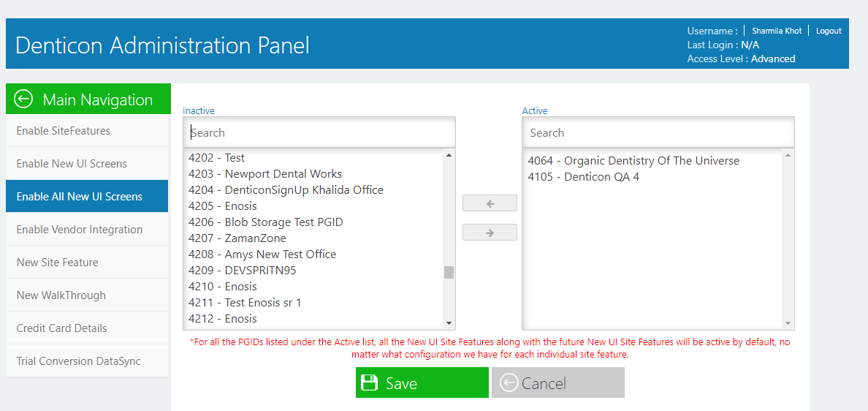
Task: Click Inactive list scroll up arrow
Action: click(x=449, y=155)
